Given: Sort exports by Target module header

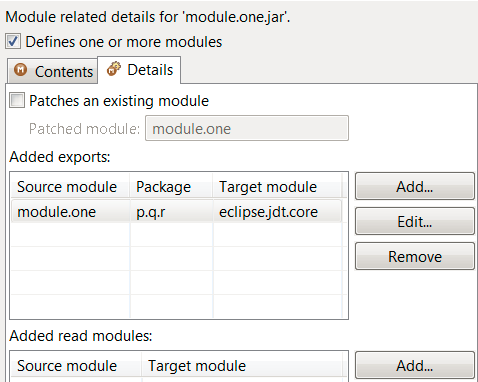Looking at the screenshot, I should (x=277, y=187).
